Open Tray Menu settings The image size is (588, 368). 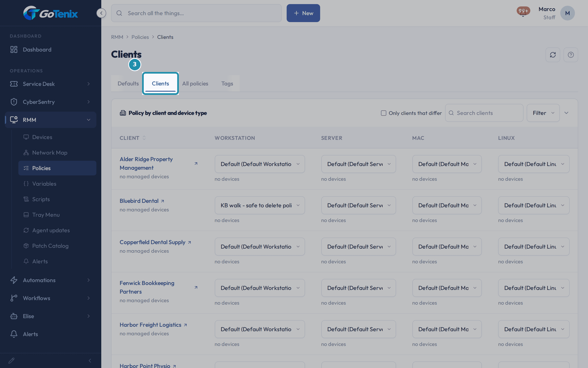click(57, 215)
